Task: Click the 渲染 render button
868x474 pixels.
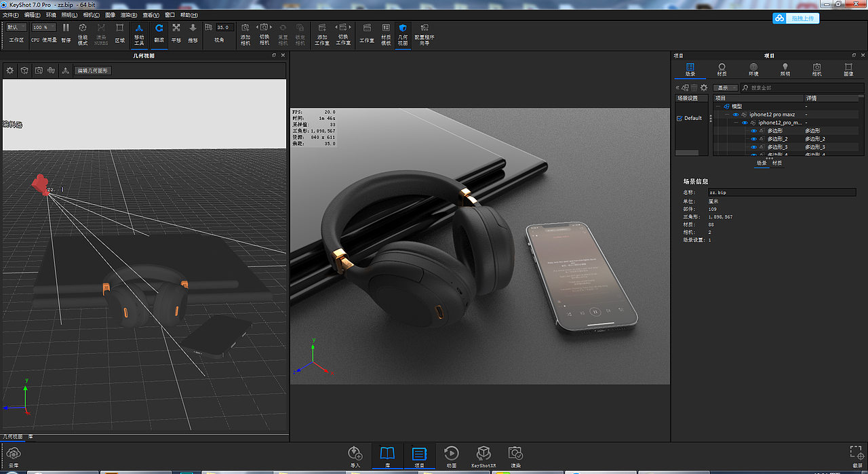Action: click(515, 456)
